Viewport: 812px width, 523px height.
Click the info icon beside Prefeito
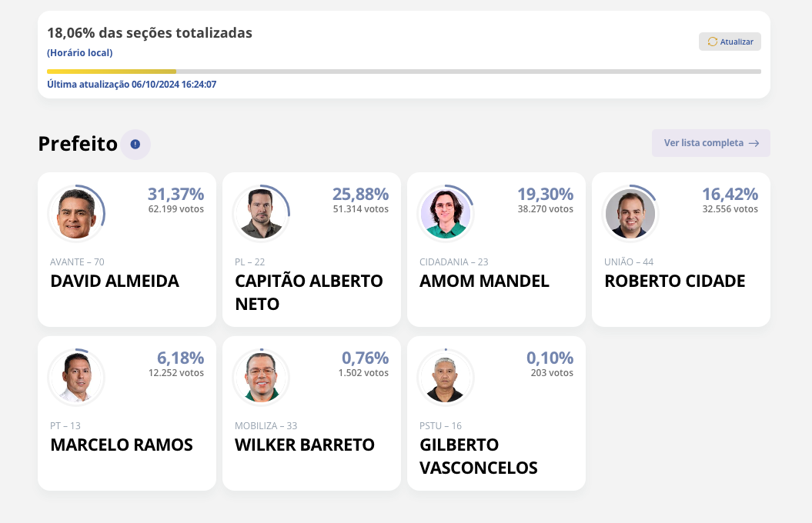[135, 144]
